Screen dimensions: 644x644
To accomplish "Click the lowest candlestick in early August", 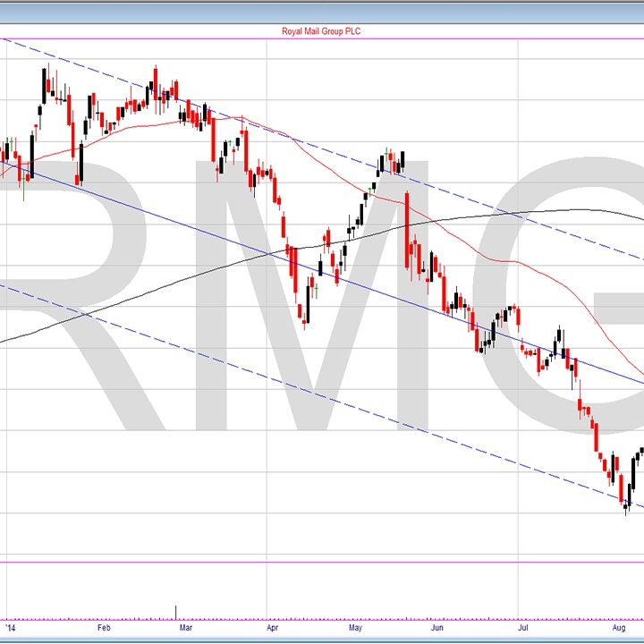I will [626, 506].
